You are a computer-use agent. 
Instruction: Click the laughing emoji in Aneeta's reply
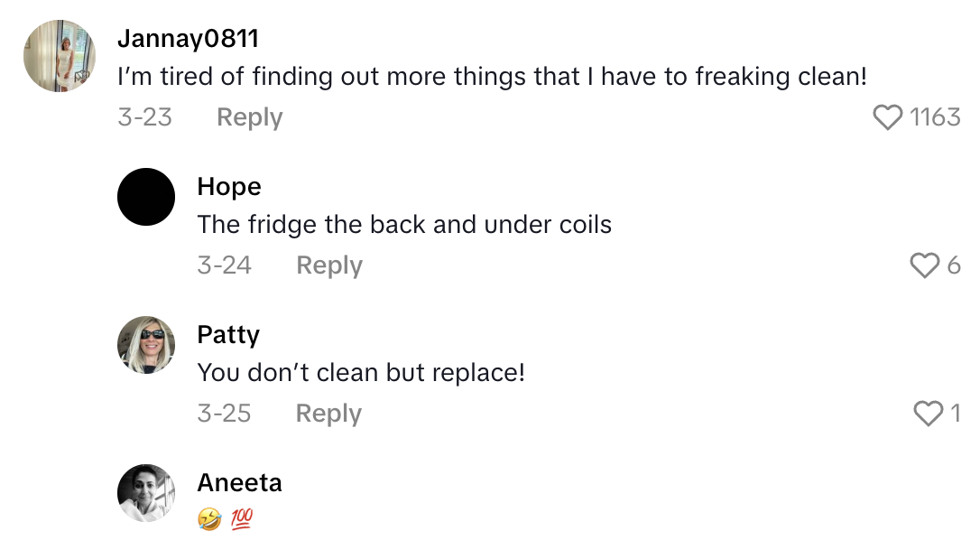[x=209, y=519]
